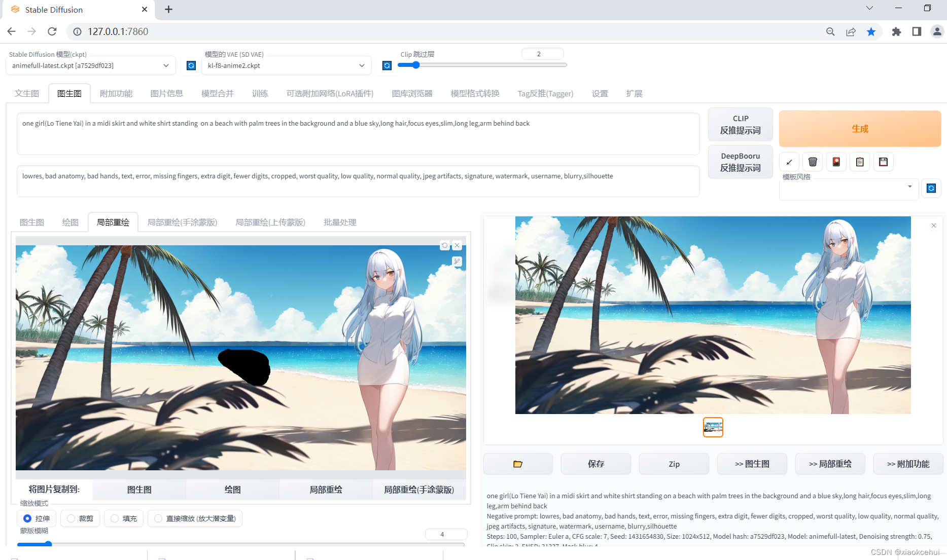This screenshot has height=560, width=947.
Task: Adjust the 蒙版模糊 slider
Action: point(241,544)
